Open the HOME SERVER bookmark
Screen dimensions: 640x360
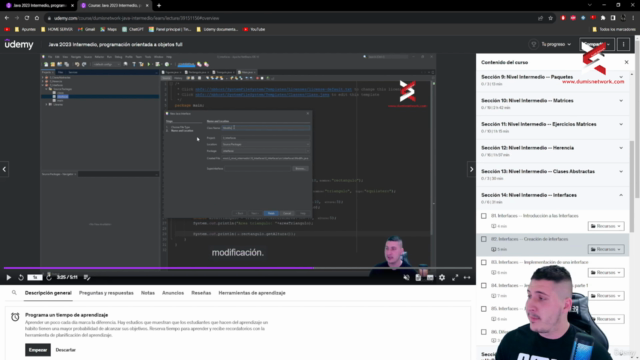click(x=56, y=29)
